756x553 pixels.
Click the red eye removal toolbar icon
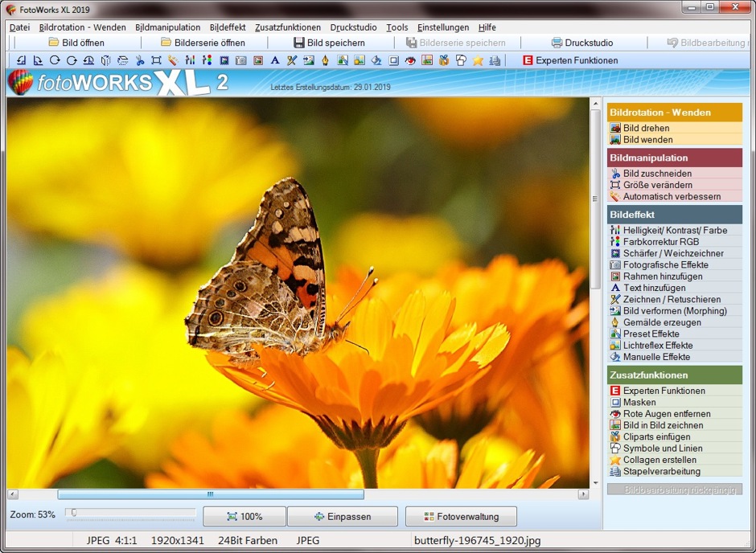pyautogui.click(x=410, y=60)
